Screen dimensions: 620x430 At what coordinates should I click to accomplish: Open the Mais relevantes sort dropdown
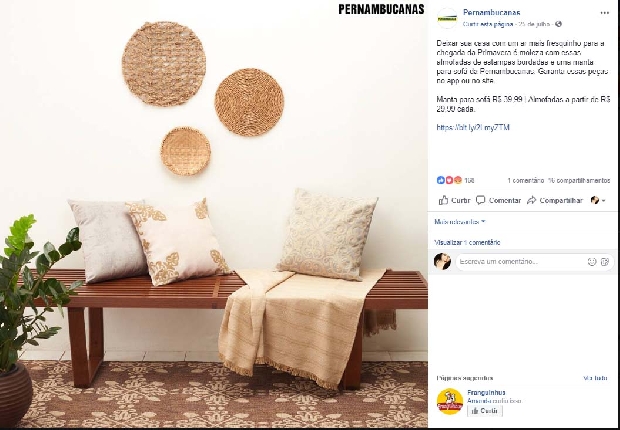(460, 222)
